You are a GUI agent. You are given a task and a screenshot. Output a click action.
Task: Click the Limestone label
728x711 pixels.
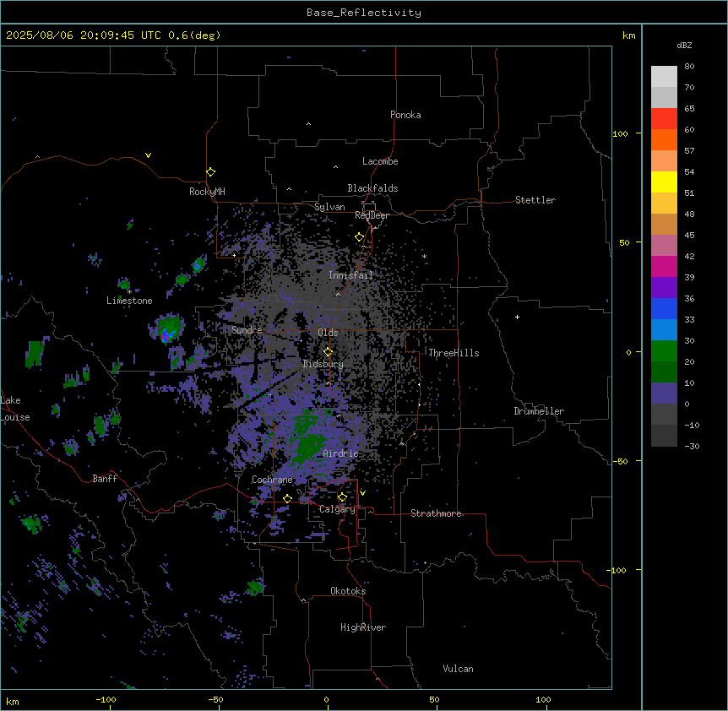(129, 301)
